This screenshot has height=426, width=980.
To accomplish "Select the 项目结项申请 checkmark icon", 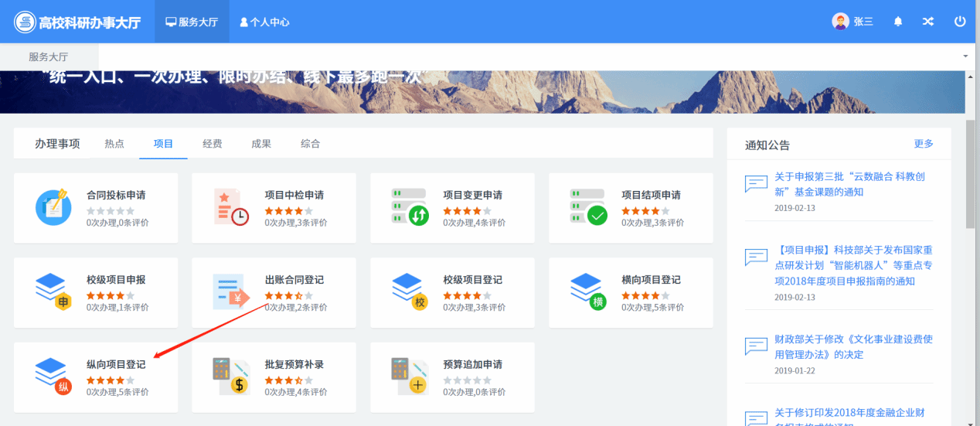I will (x=588, y=206).
